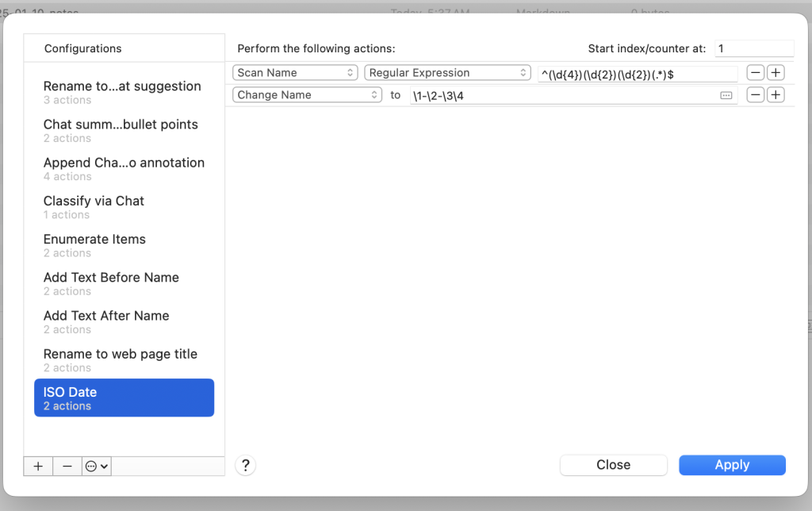Click the regular expression pattern text field
812x511 pixels.
(x=637, y=73)
